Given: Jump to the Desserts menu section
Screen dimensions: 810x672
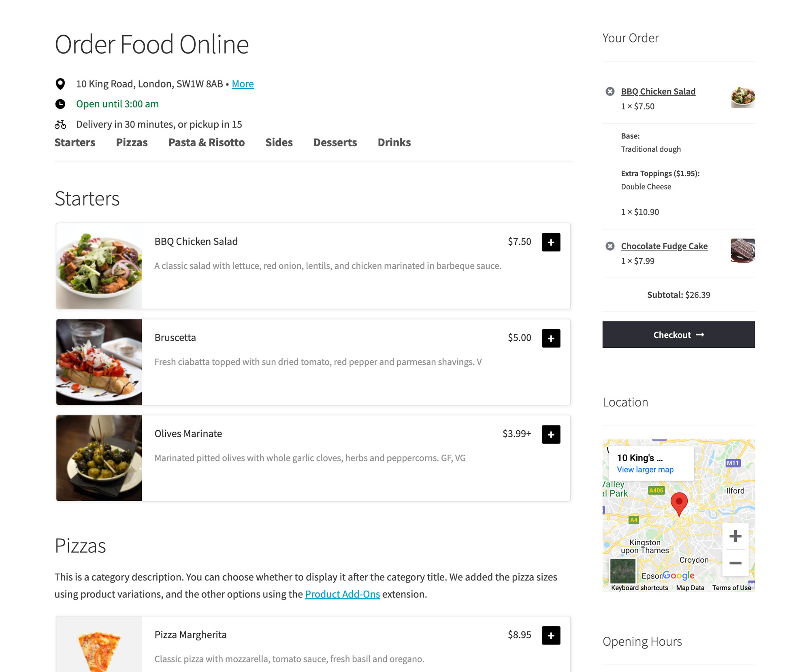Looking at the screenshot, I should 335,142.
